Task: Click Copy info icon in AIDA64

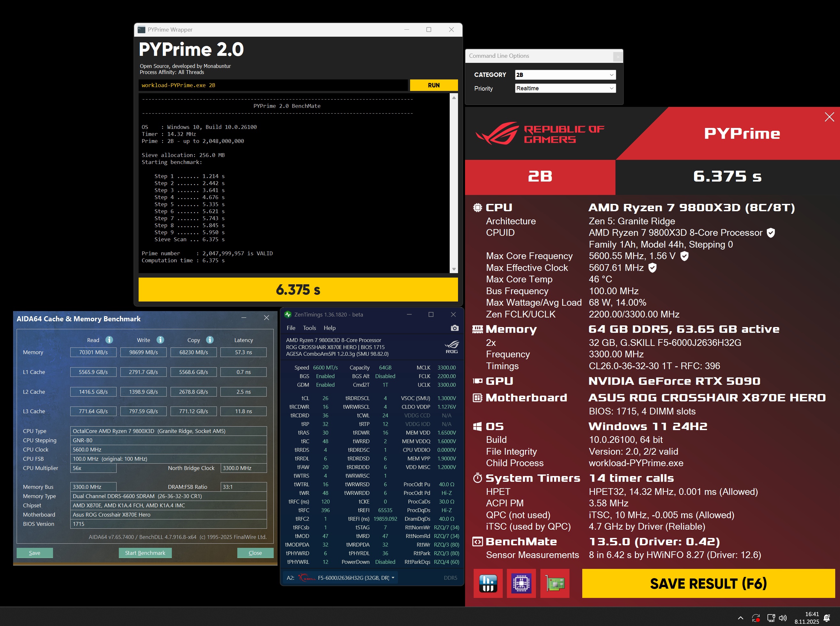Action: coord(210,340)
